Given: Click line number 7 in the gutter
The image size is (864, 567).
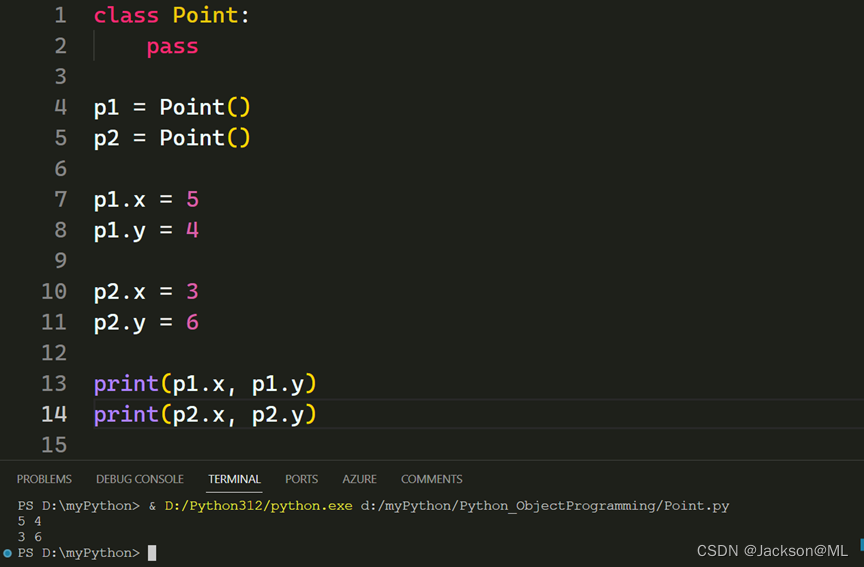Looking at the screenshot, I should click(x=61, y=199).
